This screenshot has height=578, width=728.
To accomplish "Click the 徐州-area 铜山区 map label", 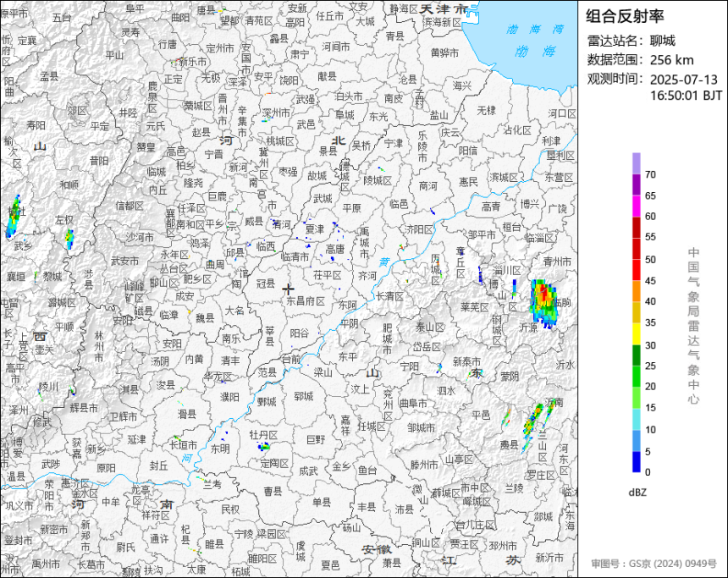I will point(426,542).
